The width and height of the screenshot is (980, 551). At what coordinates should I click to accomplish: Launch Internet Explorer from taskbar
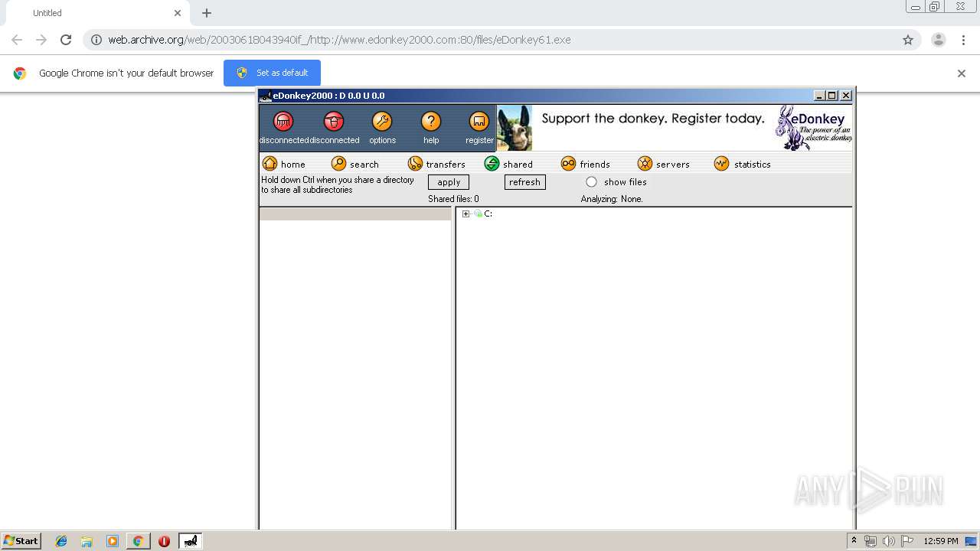coord(61,541)
